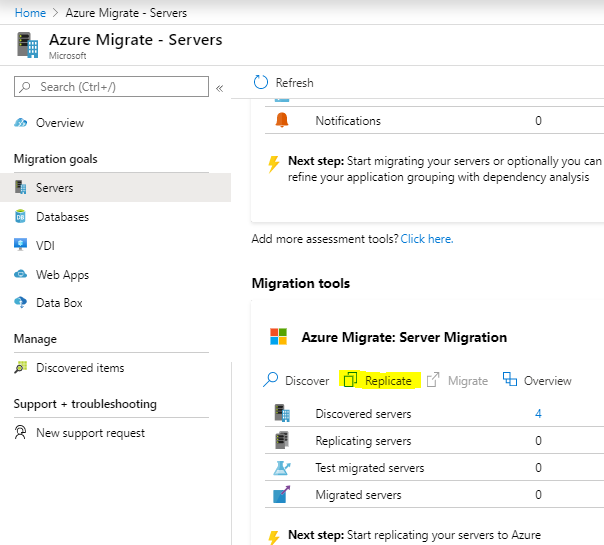Click the Migrate export icon
Image resolution: width=604 pixels, height=545 pixels.
click(433, 379)
